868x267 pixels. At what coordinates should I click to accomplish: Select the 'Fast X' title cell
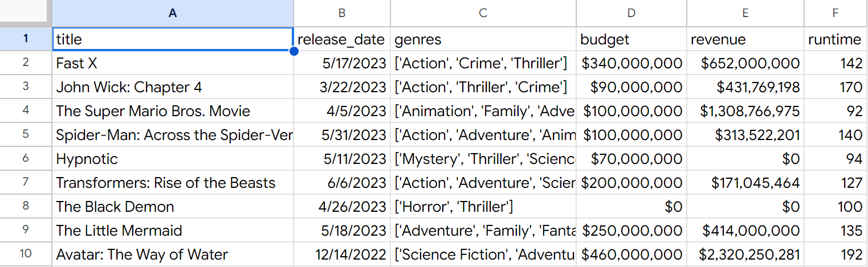click(x=173, y=63)
